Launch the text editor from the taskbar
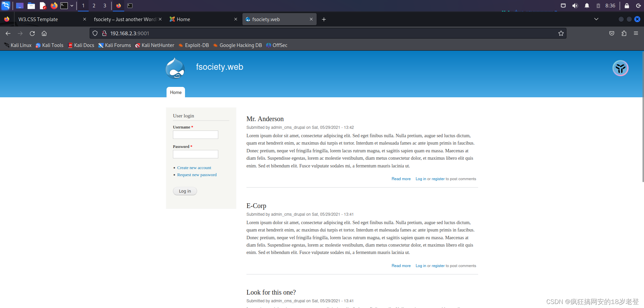The image size is (644, 308). tap(43, 6)
